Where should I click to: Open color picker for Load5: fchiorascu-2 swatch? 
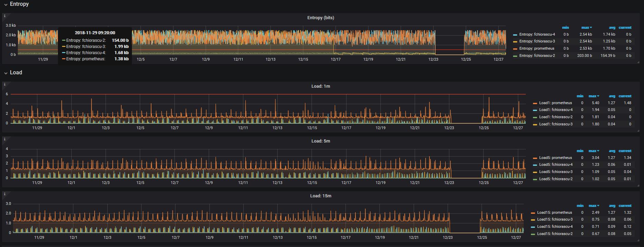coord(535,180)
